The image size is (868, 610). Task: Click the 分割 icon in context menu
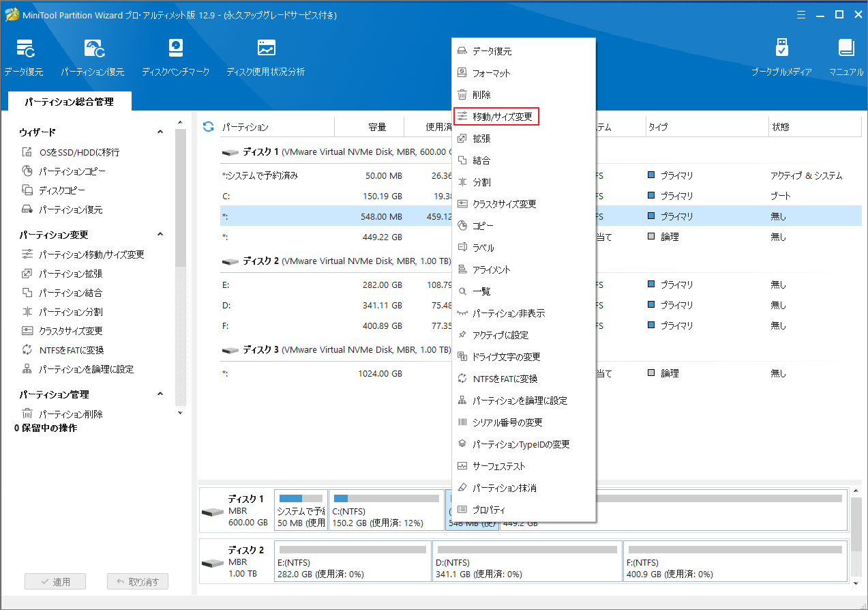(462, 182)
